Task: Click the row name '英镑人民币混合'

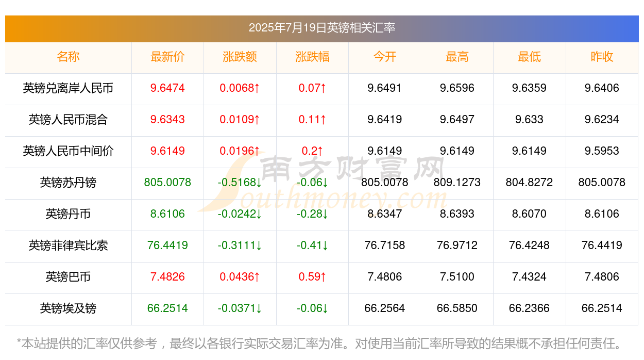Action: click(68, 120)
